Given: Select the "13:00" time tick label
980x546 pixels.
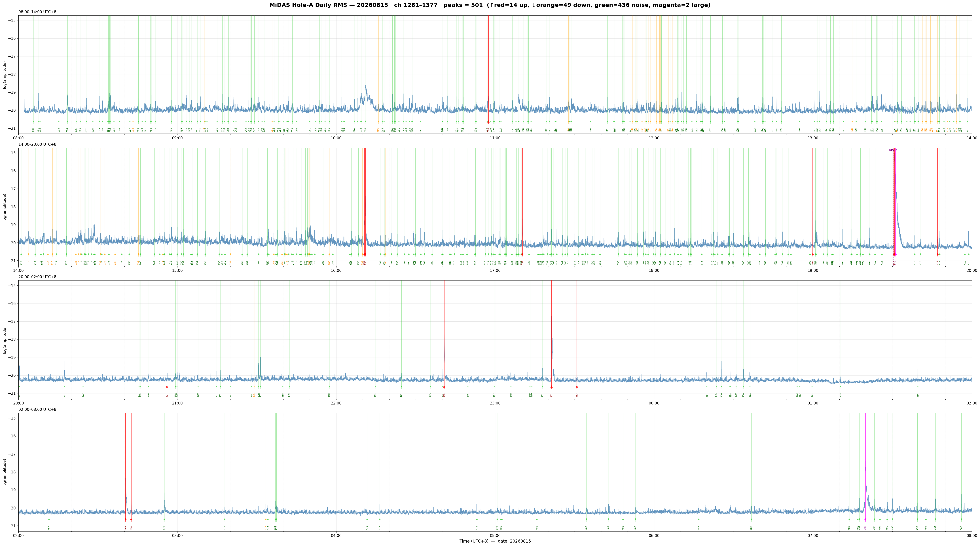Looking at the screenshot, I should (813, 138).
